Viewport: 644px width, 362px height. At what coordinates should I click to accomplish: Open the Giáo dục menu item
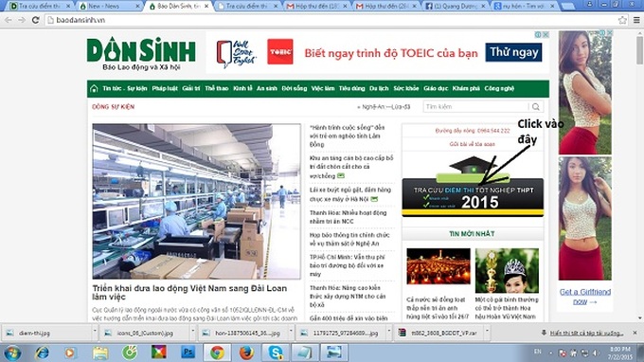(x=436, y=88)
